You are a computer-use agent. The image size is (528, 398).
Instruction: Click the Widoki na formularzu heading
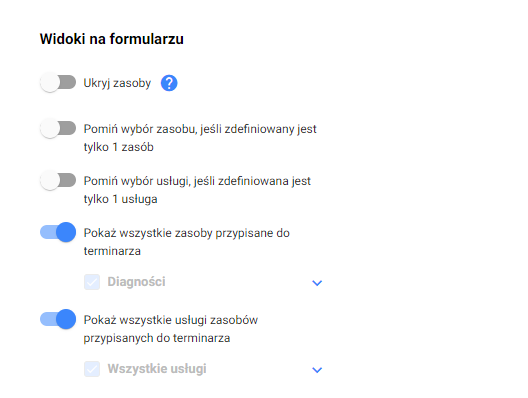coord(112,39)
